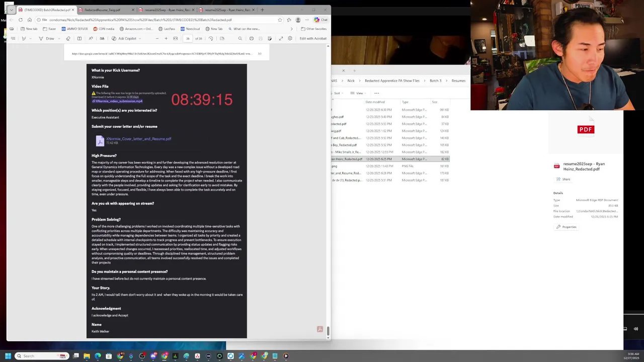Open the browser profile avatar
The image size is (644, 362).
coord(298,20)
